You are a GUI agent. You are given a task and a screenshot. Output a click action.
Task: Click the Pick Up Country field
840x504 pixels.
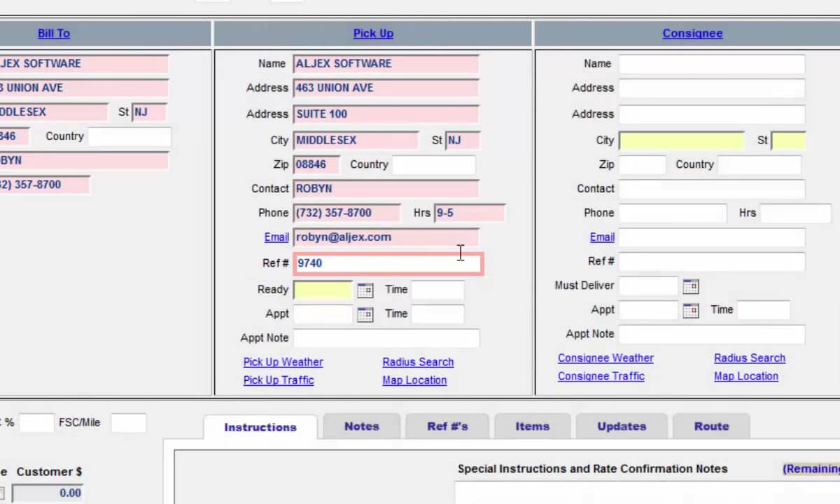[433, 164]
